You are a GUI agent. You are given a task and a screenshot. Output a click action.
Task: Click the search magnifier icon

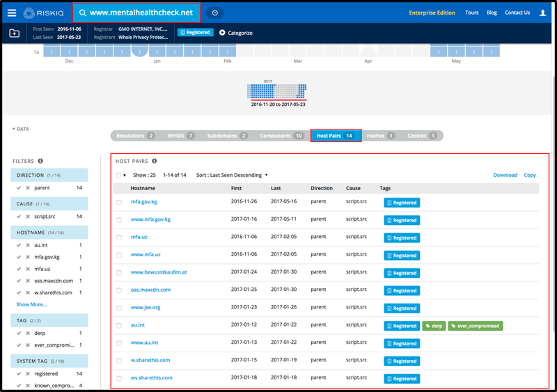82,13
